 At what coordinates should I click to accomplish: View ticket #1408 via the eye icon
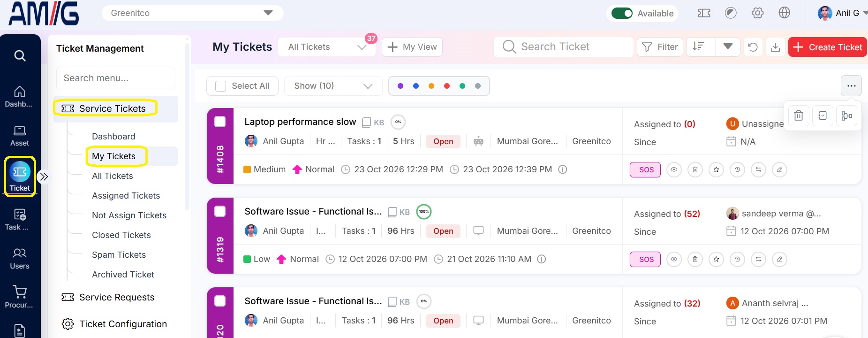674,169
